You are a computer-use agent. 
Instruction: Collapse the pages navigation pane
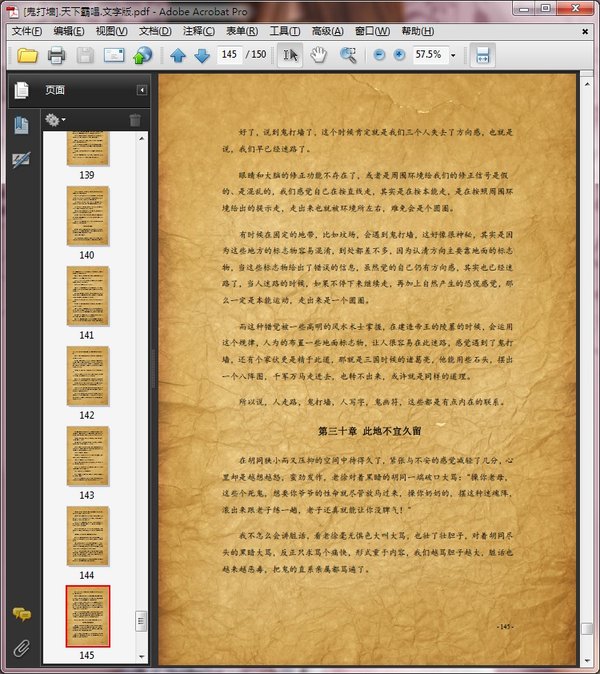tap(141, 90)
